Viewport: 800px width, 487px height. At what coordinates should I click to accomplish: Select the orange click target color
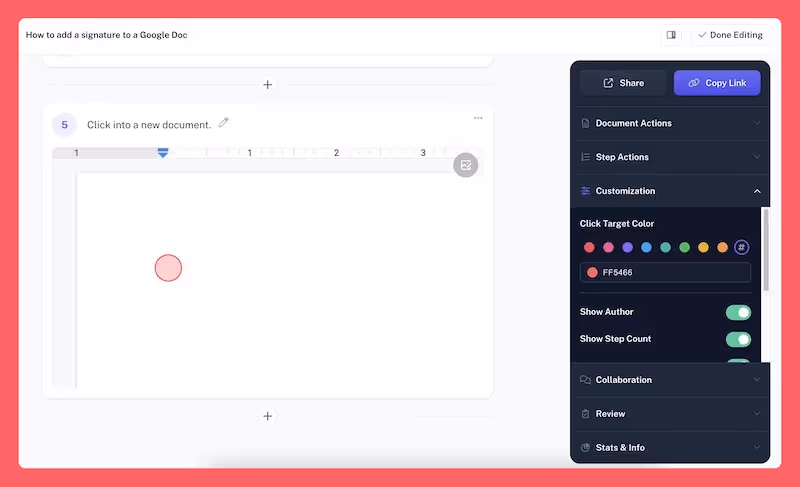pos(722,247)
